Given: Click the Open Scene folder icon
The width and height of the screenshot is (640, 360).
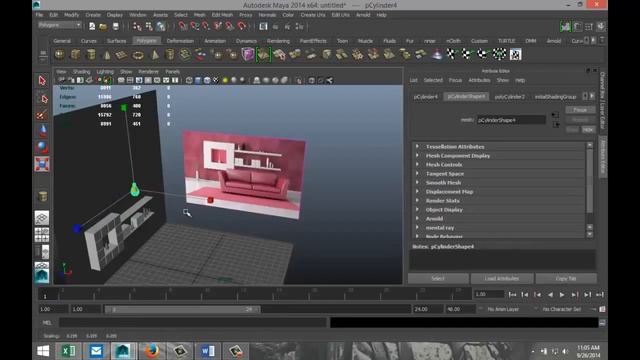Looking at the screenshot, I should coord(103,27).
